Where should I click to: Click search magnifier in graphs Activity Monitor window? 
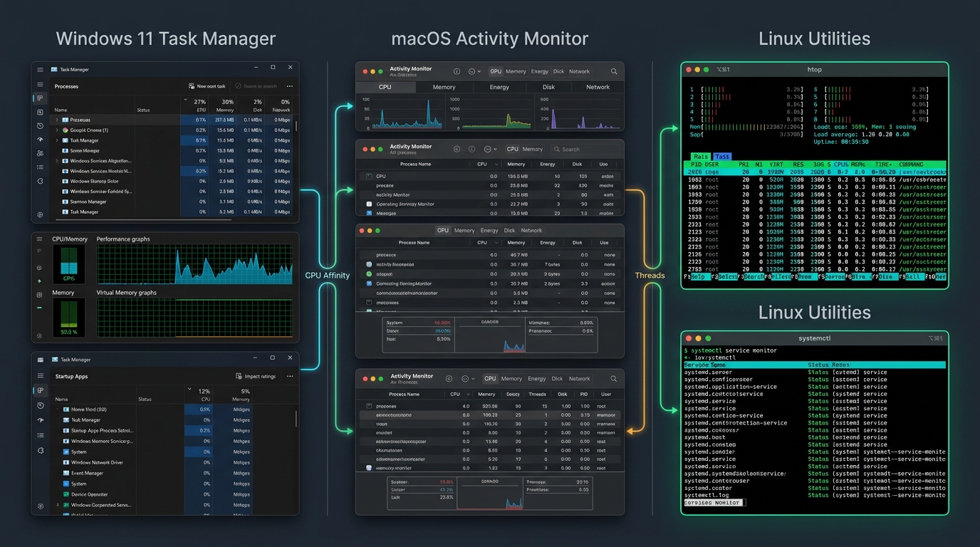614,71
